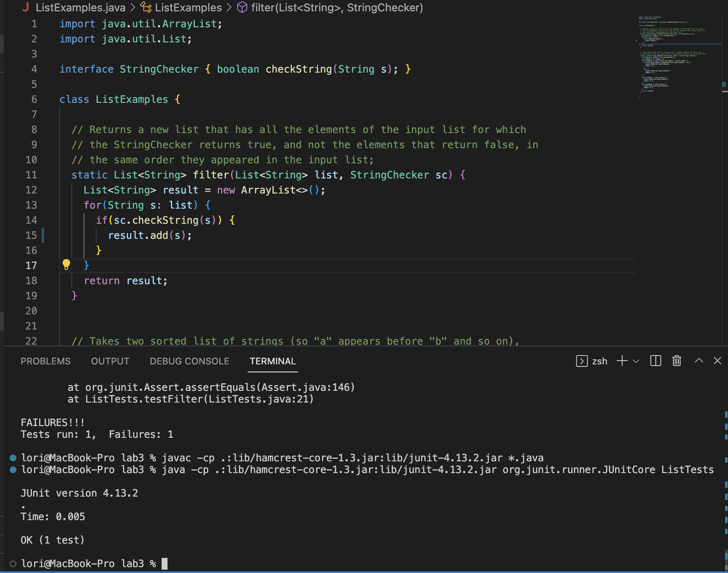Click the comment on line 22

(295, 340)
